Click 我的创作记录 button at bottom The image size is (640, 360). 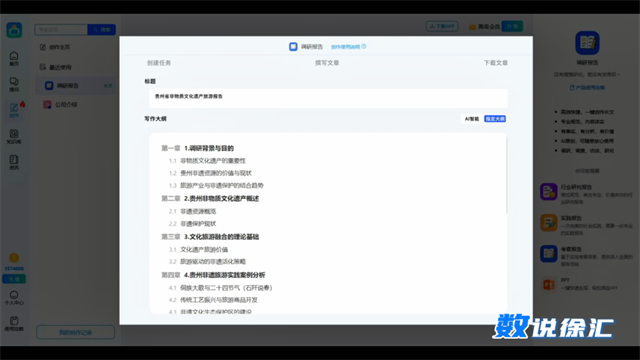(76, 332)
